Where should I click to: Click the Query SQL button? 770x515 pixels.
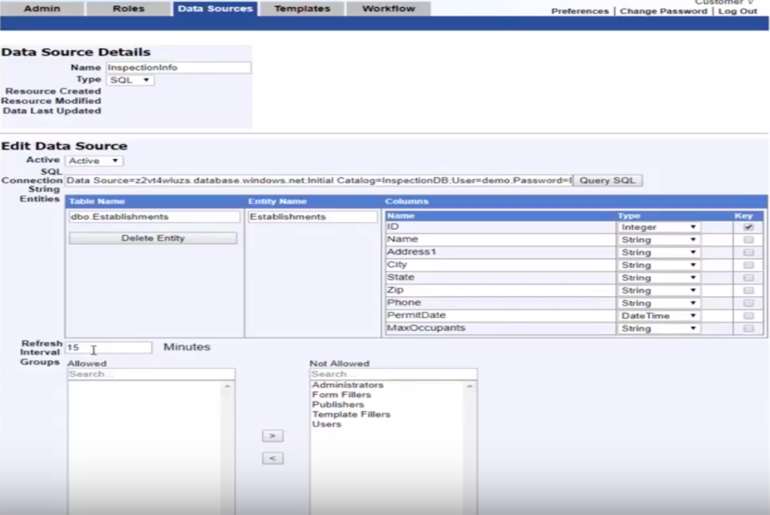[x=607, y=180]
